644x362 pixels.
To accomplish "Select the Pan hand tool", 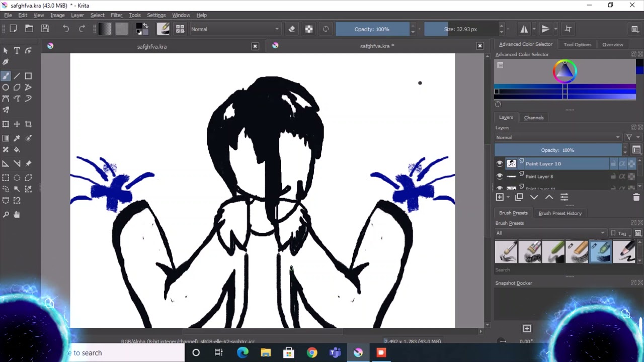I will coord(17,215).
